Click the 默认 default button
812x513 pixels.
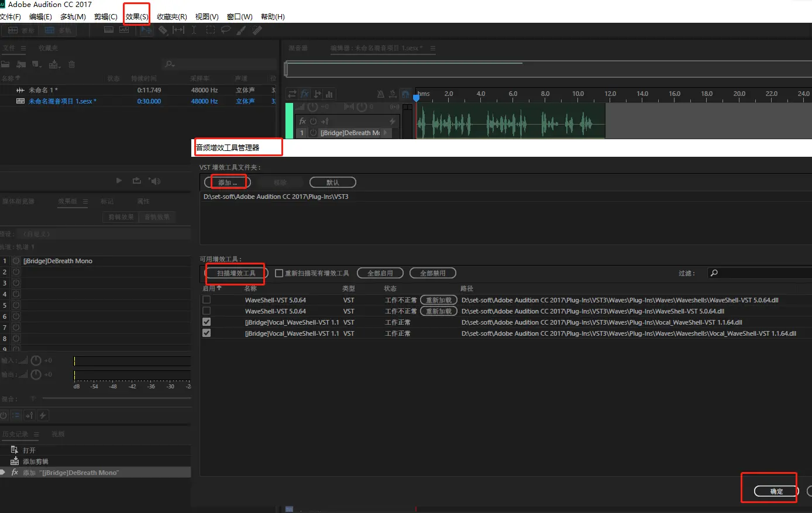332,183
